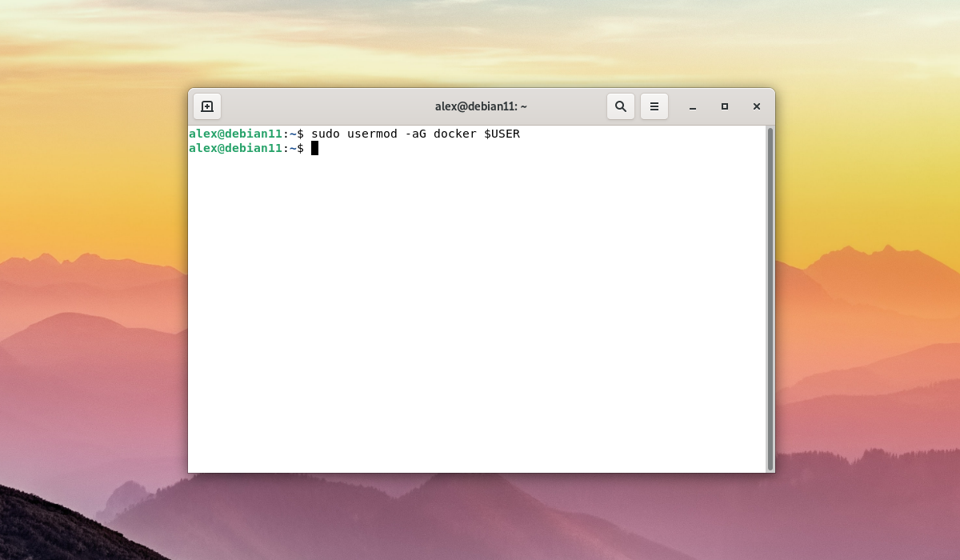Viewport: 960px width, 560px height.
Task: Click 'alex@debian11' on the first prompt line
Action: 235,134
